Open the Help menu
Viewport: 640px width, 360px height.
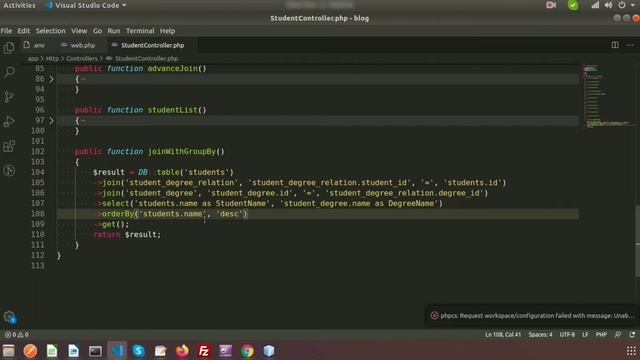point(167,31)
